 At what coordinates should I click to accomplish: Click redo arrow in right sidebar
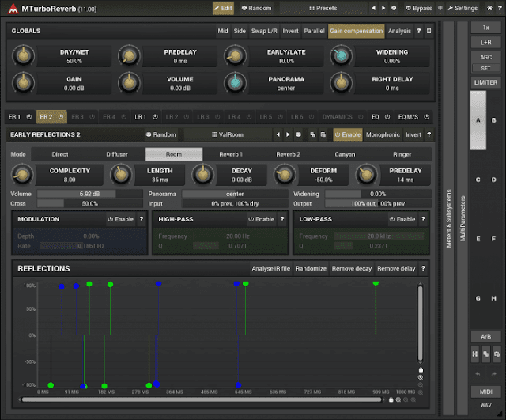pyautogui.click(x=493, y=374)
